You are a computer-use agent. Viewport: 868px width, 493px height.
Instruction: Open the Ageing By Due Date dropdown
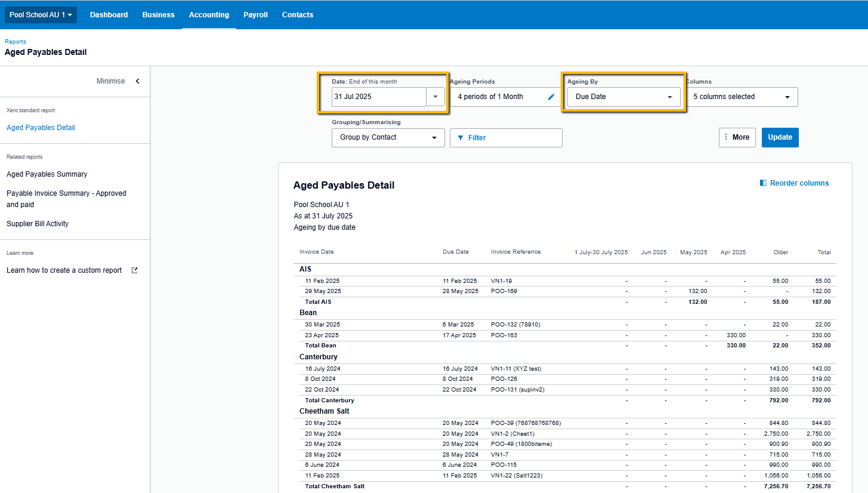click(623, 97)
